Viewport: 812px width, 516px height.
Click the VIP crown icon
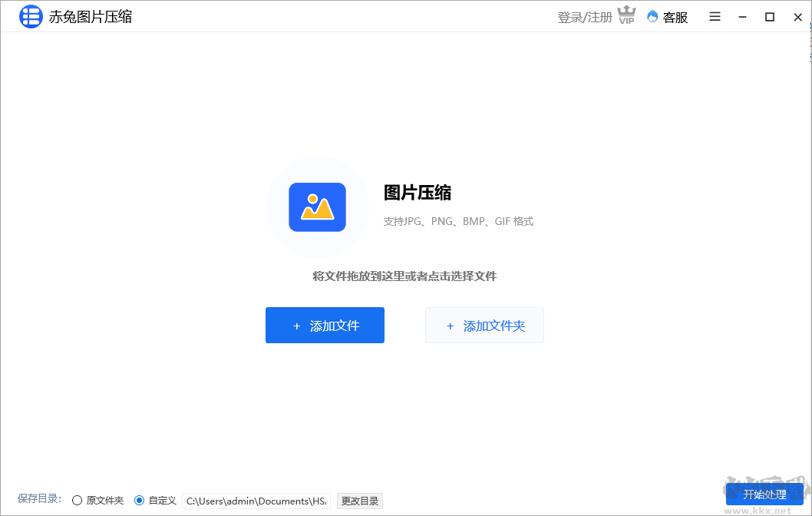626,15
